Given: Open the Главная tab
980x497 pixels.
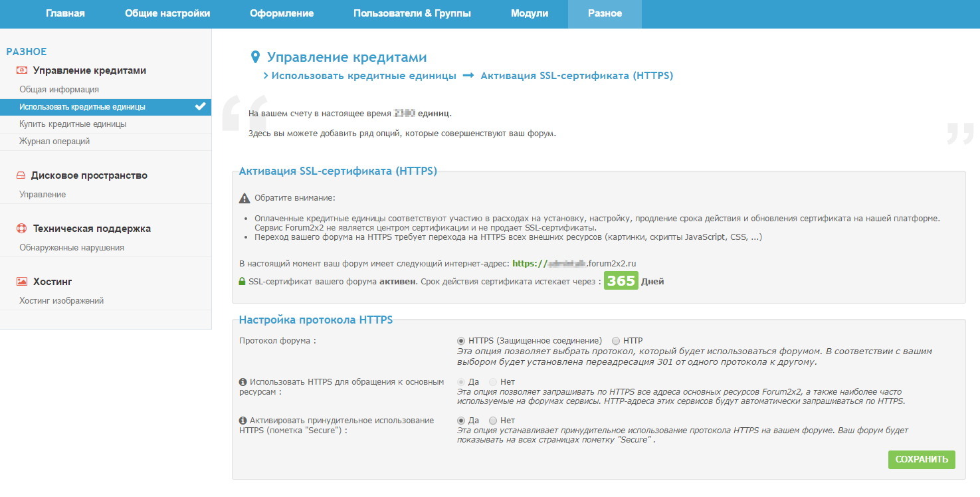Looking at the screenshot, I should coord(65,13).
